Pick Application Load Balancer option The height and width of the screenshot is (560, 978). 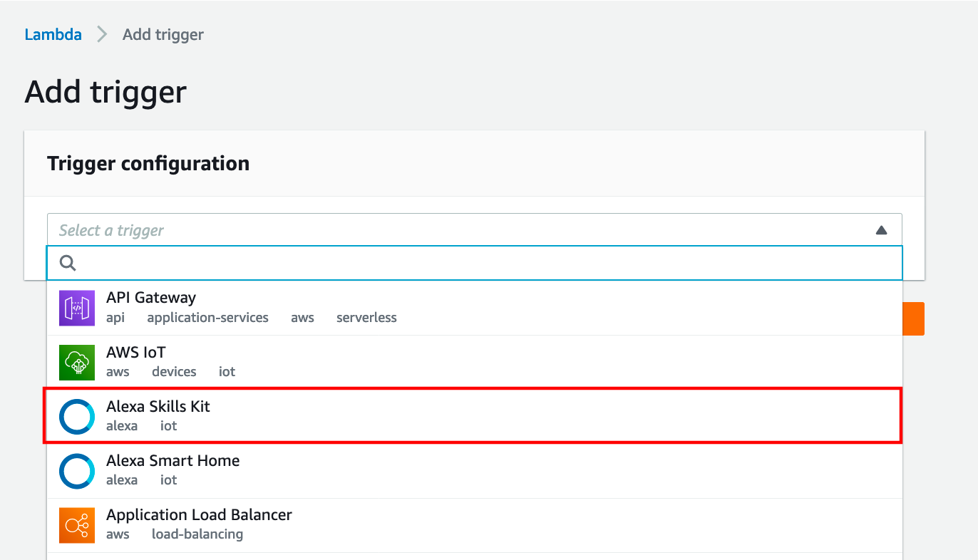[475, 525]
